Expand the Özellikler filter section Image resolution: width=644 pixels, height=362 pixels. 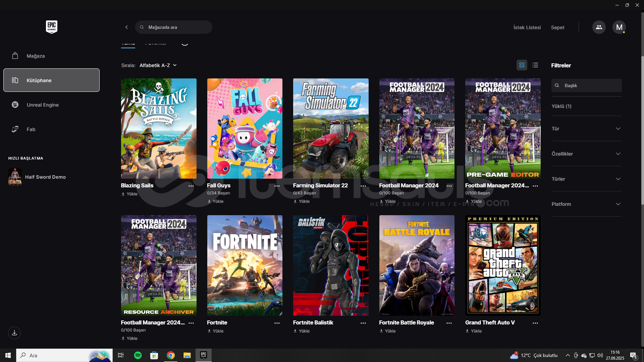[x=586, y=154]
